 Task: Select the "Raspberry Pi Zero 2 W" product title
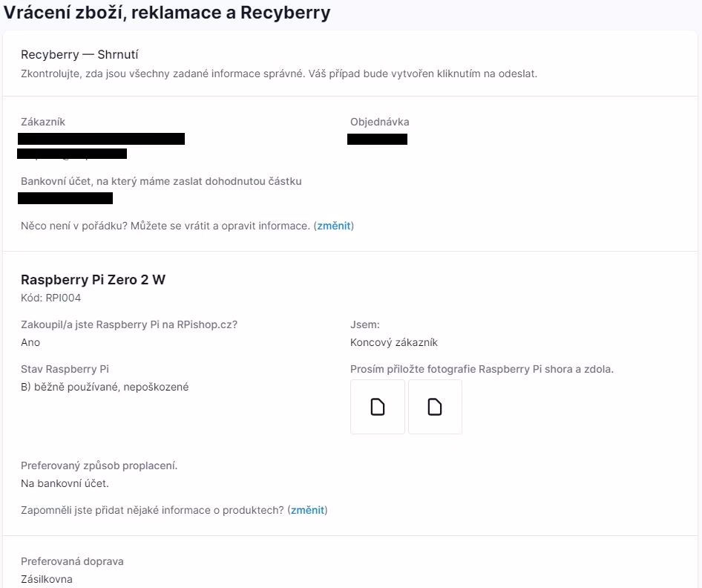[93, 280]
